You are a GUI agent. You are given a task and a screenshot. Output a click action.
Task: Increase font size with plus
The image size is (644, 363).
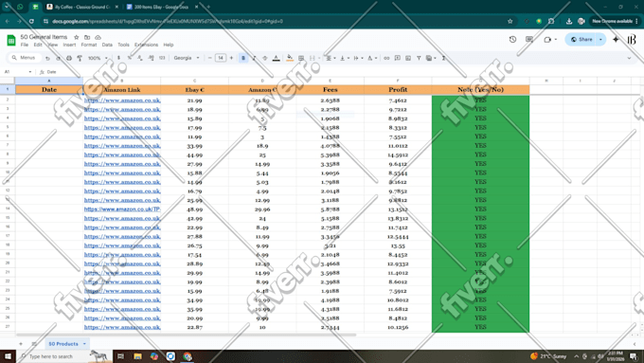tap(231, 58)
